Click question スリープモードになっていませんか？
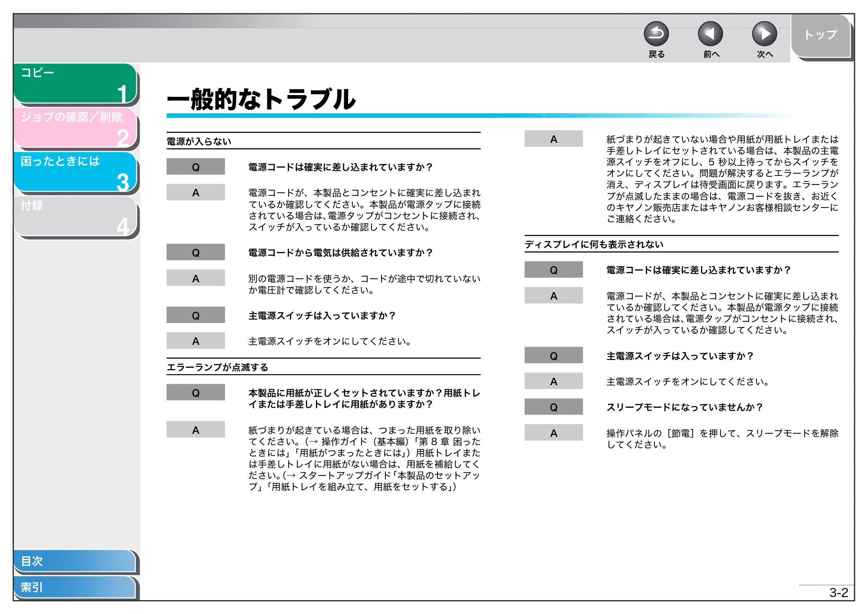The width and height of the screenshot is (868, 614). tap(684, 407)
